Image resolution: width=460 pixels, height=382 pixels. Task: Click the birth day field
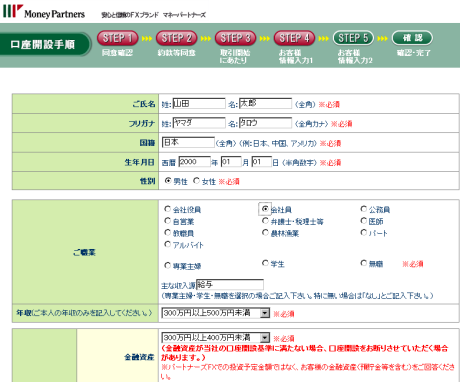click(262, 162)
